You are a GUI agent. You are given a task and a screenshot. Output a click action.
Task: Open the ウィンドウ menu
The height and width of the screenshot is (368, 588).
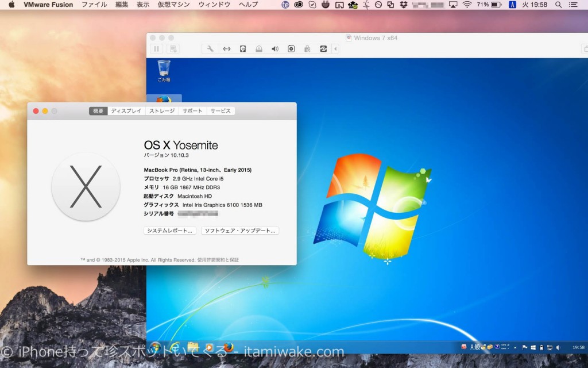215,5
